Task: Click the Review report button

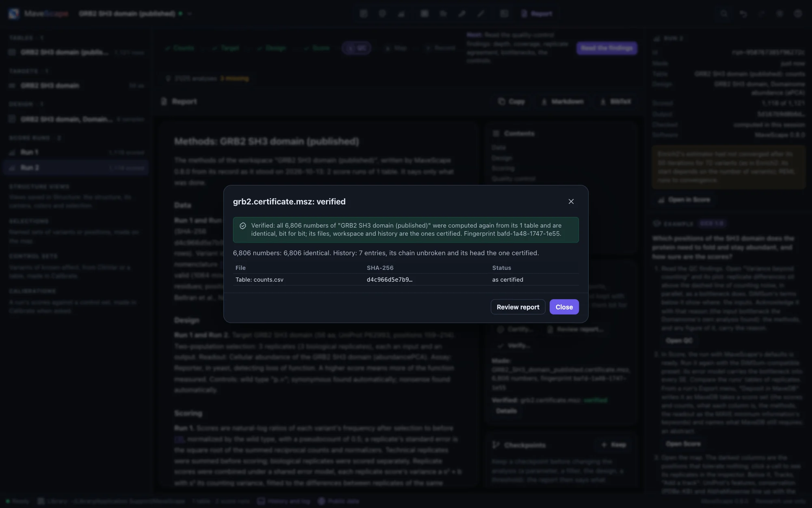Action: click(518, 307)
